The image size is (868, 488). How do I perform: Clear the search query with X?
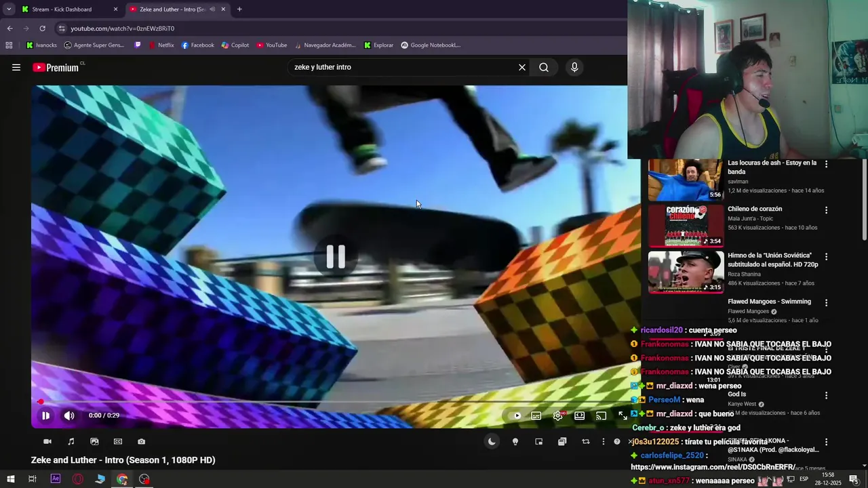[522, 67]
